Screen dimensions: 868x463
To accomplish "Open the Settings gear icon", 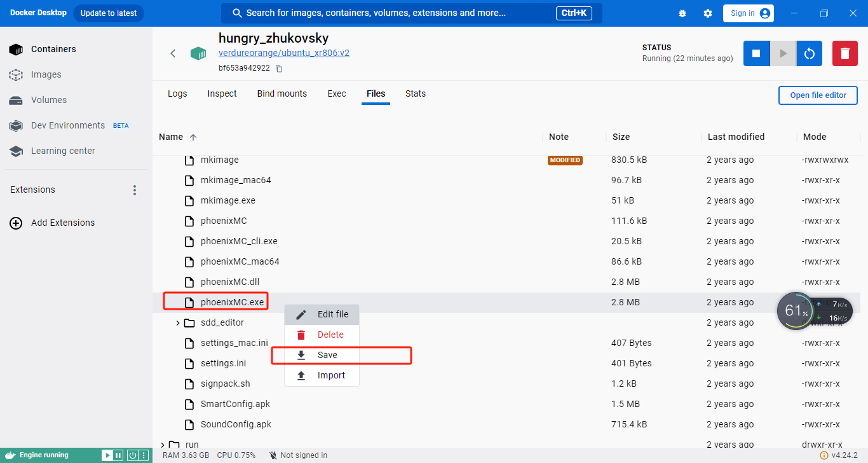I will [708, 13].
